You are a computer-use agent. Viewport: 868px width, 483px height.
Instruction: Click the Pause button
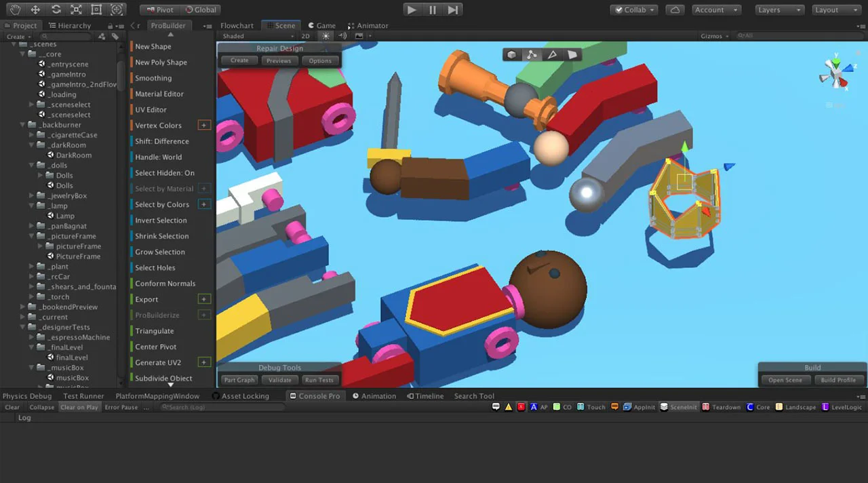[x=433, y=9]
